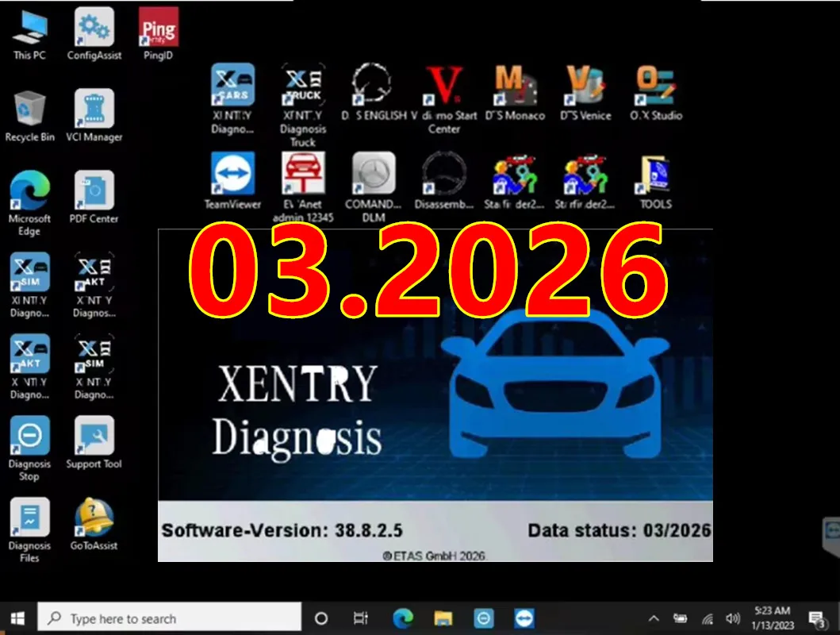Launch XENTRY Diagnosis SIM truck icon
This screenshot has width=840, height=635.
point(94,367)
